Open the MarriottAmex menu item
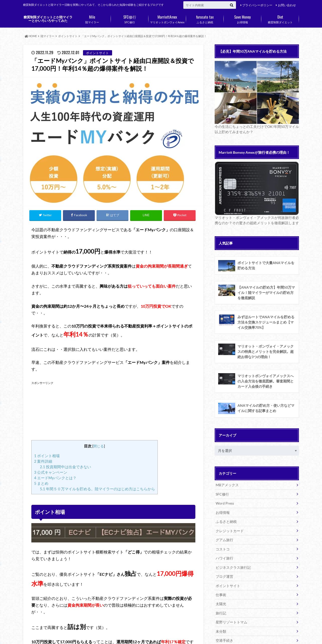 [167, 19]
